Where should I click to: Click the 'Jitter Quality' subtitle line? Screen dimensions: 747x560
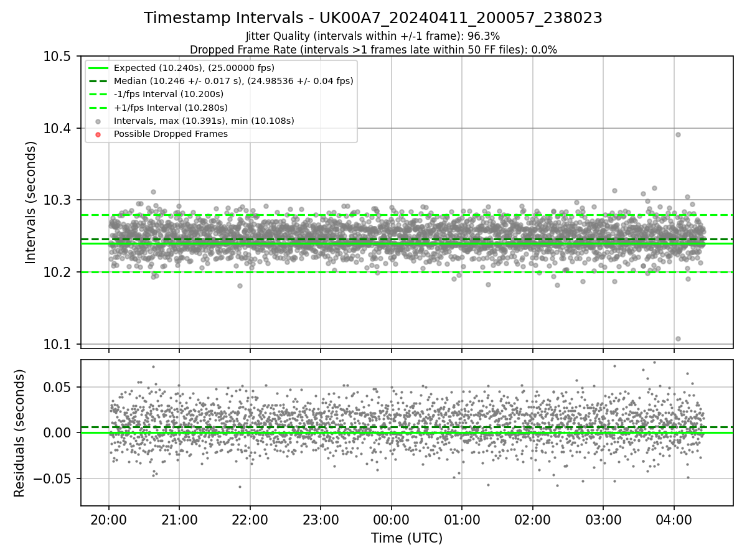coord(373,36)
